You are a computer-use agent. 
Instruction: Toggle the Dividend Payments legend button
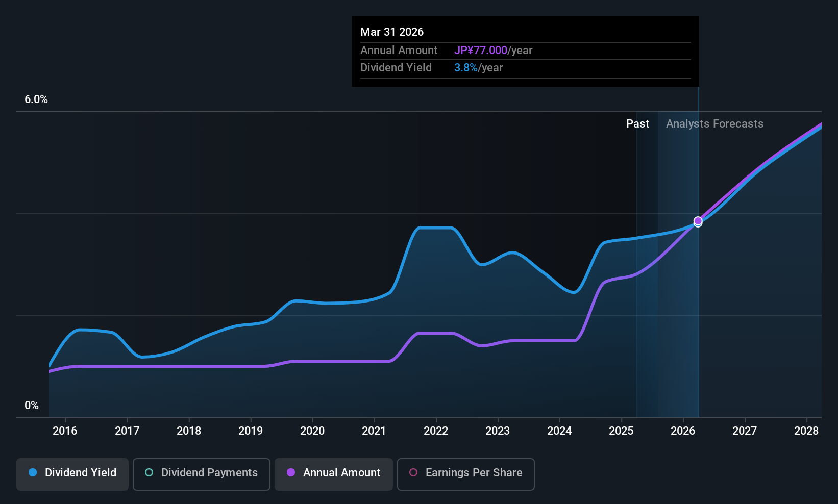pos(202,474)
